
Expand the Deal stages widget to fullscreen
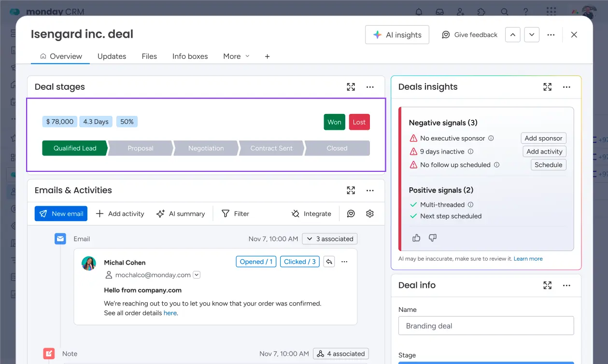(x=351, y=87)
